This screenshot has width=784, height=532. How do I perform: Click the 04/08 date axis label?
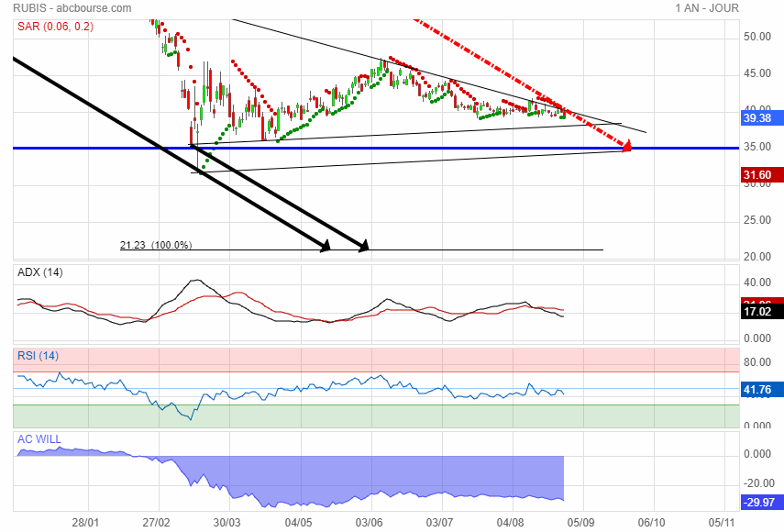click(511, 523)
